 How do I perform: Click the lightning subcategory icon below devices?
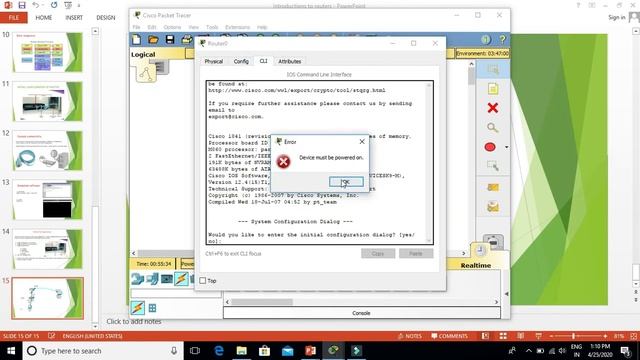(x=138, y=308)
